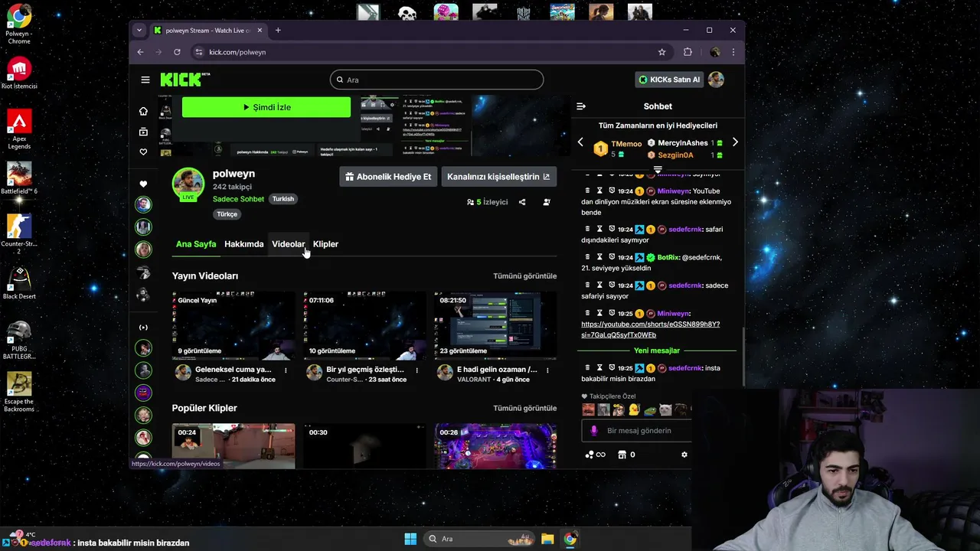Select the polweyn Stream Chrome tab
The image size is (980, 551).
(x=207, y=31)
